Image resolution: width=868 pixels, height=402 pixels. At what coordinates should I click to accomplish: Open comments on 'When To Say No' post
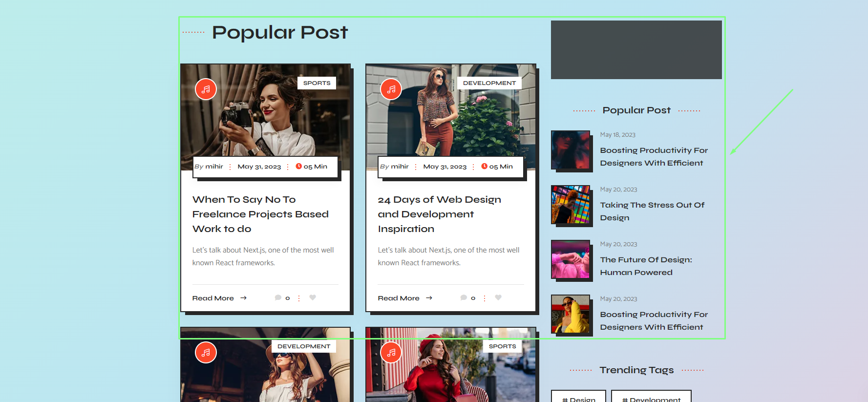point(282,298)
